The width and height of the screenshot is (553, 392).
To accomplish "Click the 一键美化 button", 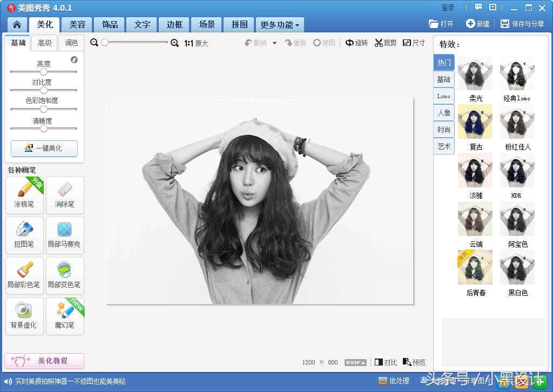I will (x=44, y=148).
